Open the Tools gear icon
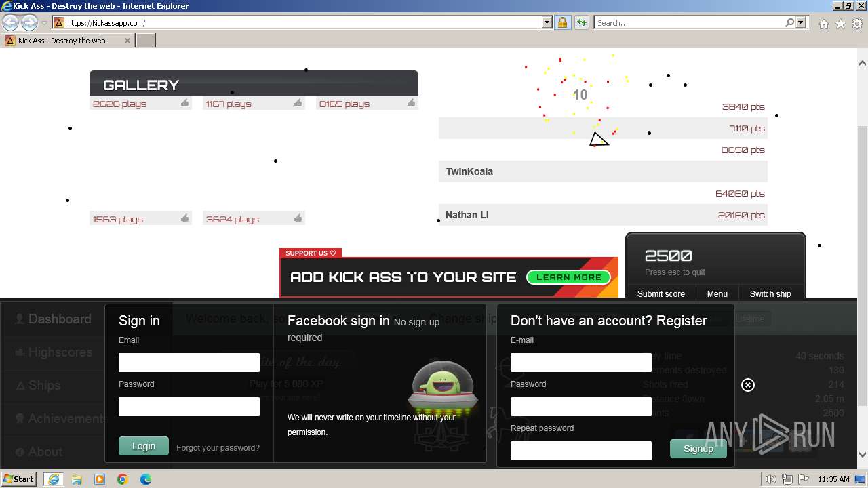The height and width of the screenshot is (488, 868). [x=857, y=24]
